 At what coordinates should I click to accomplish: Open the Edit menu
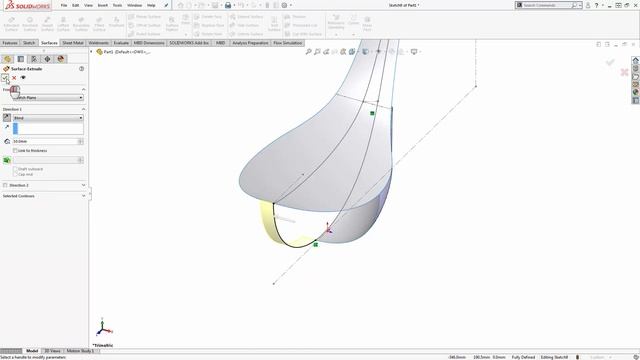coord(76,5)
